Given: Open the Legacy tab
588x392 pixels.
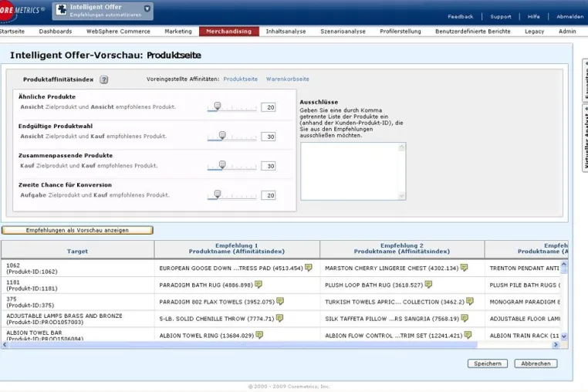Looking at the screenshot, I should coord(535,32).
